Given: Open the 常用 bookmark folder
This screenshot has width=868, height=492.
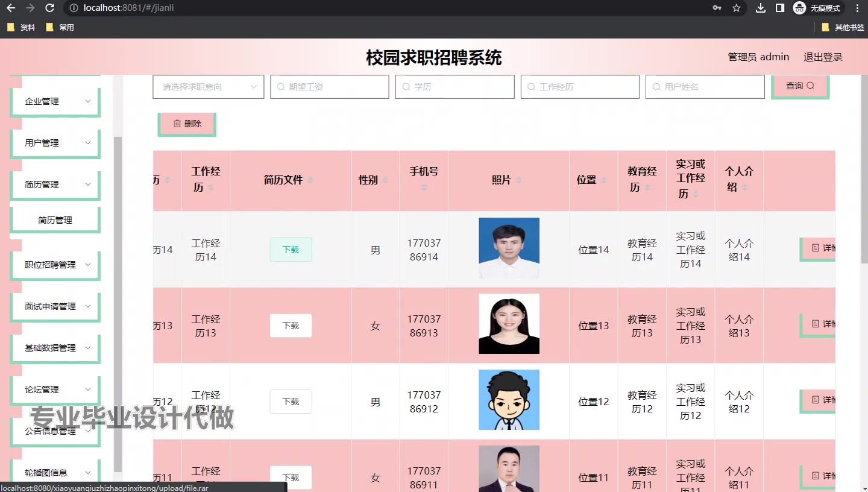Looking at the screenshot, I should click(60, 27).
